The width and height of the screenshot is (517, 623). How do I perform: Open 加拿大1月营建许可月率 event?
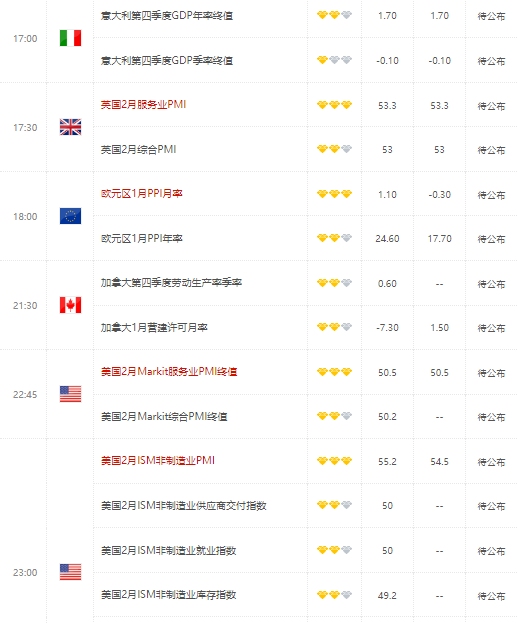click(x=154, y=327)
